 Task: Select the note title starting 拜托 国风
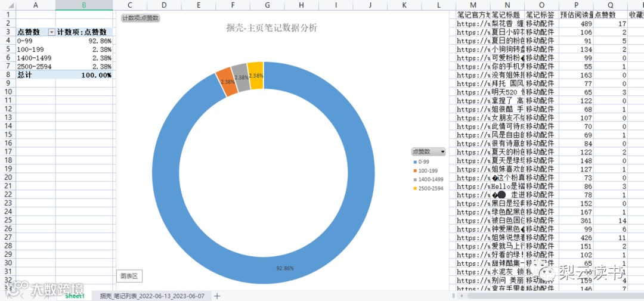[x=507, y=83]
